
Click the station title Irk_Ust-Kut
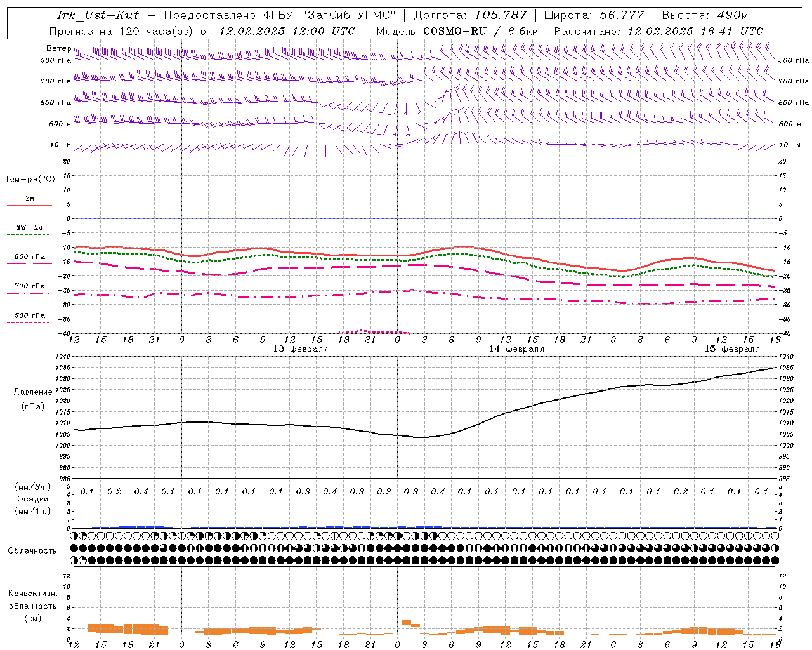[x=98, y=15]
